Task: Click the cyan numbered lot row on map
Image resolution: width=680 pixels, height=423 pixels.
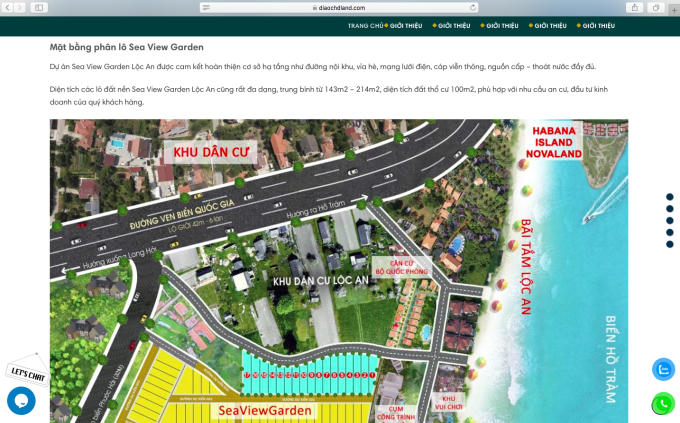Action: tap(309, 375)
